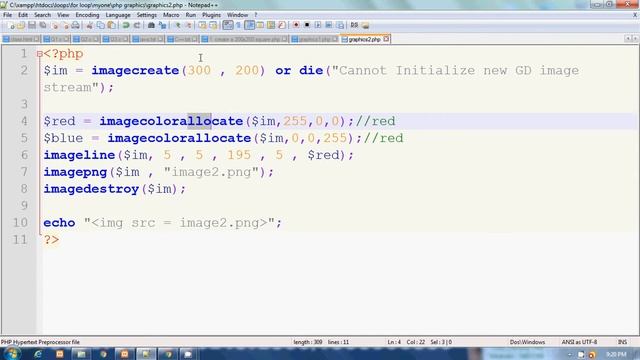Open the Plugins menu
Image resolution: width=640 pixels, height=360 pixels.
(211, 15)
